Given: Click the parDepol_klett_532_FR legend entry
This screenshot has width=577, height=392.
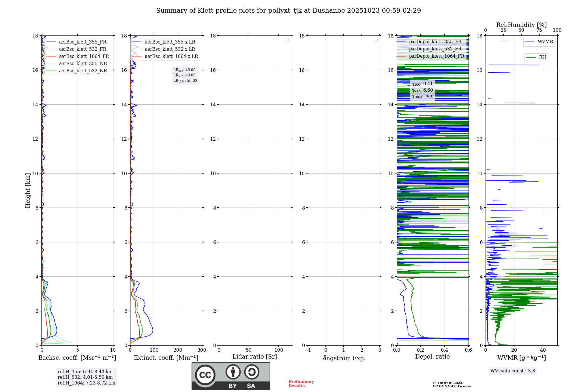Looking at the screenshot, I should click(x=435, y=49).
